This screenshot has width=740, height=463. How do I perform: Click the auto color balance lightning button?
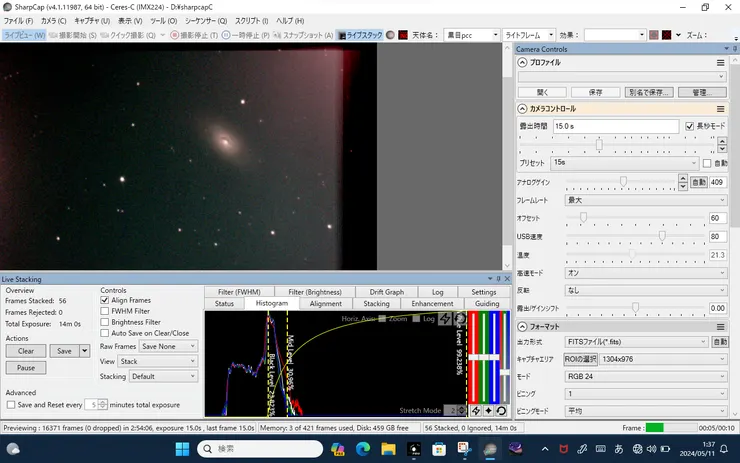pyautogui.click(x=476, y=411)
